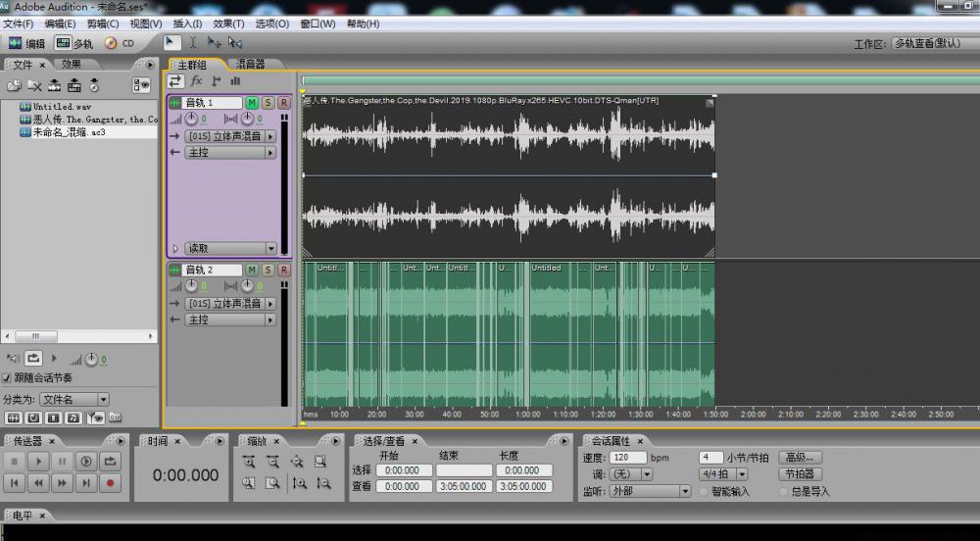Zoom in horizontally in the Zoom panel
980x541 pixels.
[x=249, y=462]
